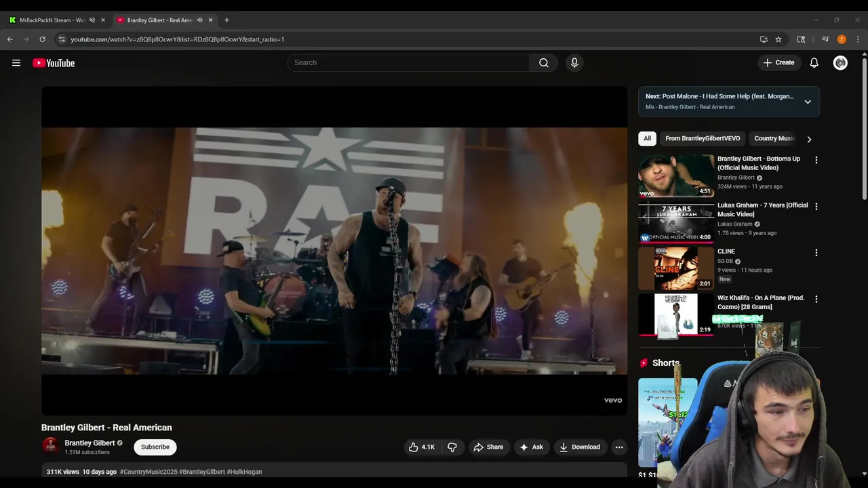
Task: Open Brantley Gilbert channel avatar
Action: click(x=50, y=445)
